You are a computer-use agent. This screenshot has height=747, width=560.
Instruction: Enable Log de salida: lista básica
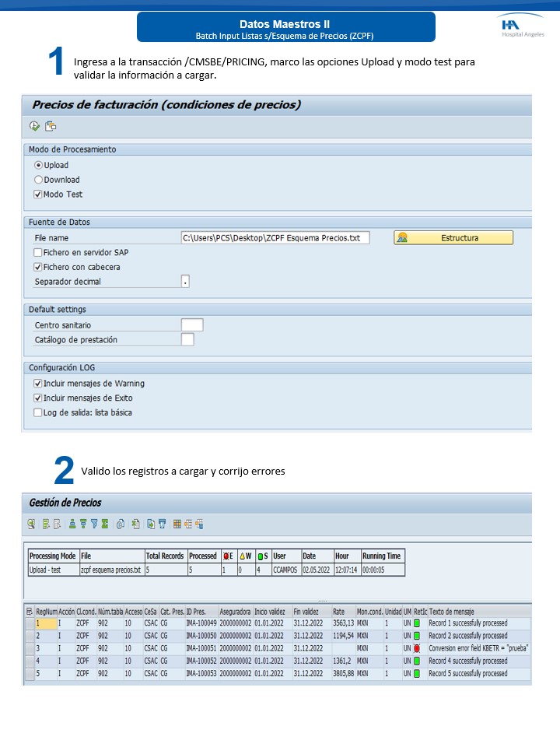39,413
